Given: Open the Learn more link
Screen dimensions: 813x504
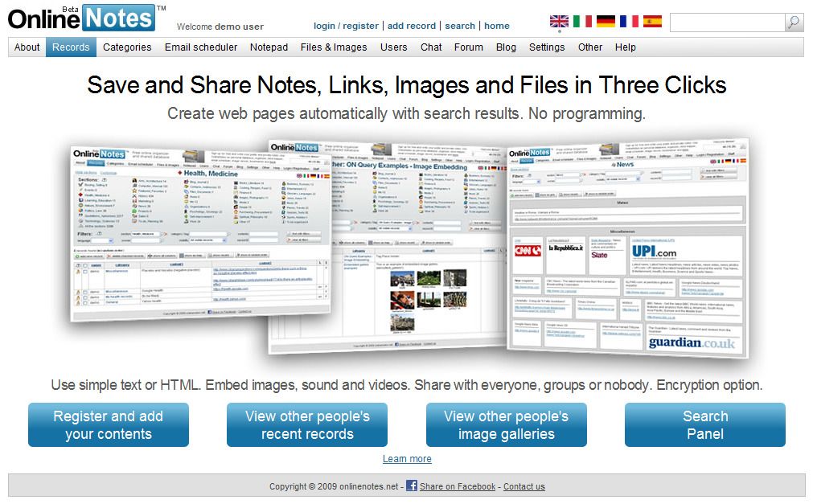Looking at the screenshot, I should click(408, 458).
